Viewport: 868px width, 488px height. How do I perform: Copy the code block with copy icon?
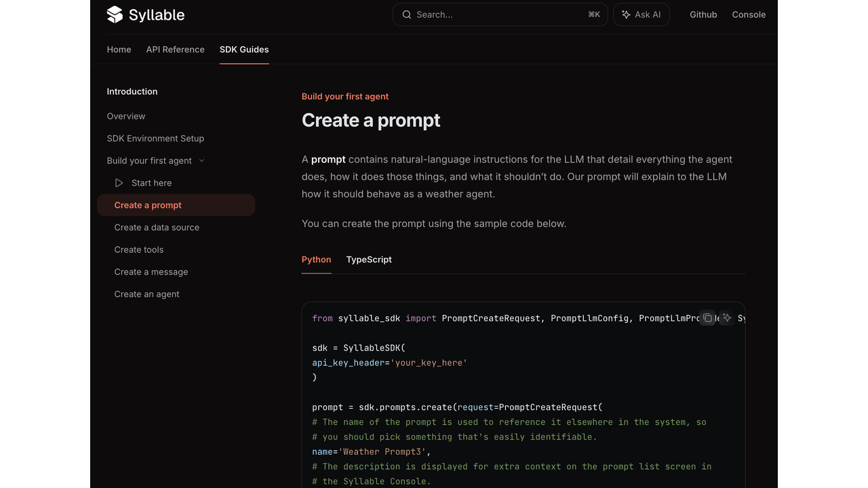pyautogui.click(x=707, y=318)
